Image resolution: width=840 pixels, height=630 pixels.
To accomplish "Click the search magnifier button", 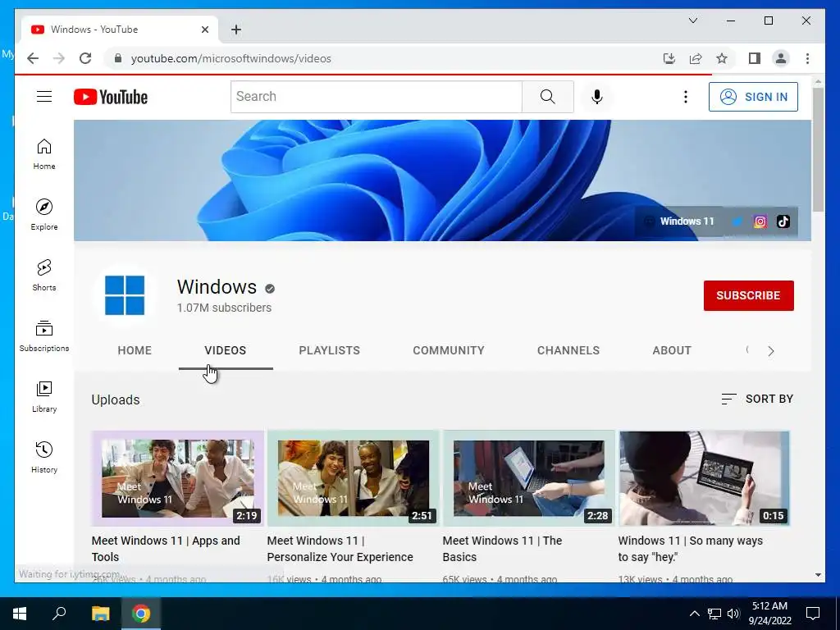I will 547,97.
